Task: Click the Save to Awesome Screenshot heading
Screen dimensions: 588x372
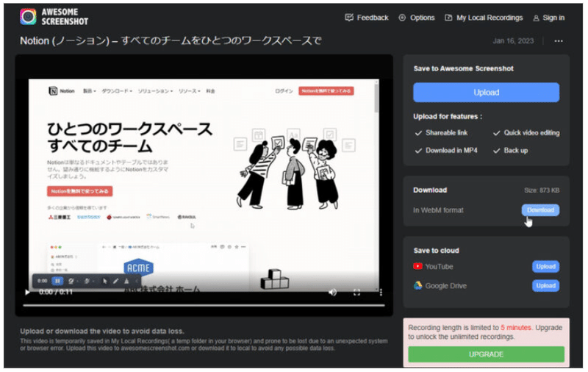Action: point(464,68)
